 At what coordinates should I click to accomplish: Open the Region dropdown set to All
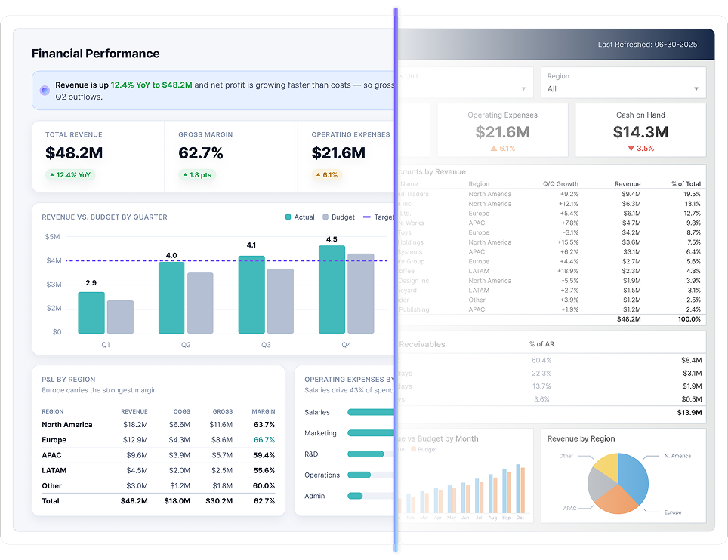tap(623, 82)
